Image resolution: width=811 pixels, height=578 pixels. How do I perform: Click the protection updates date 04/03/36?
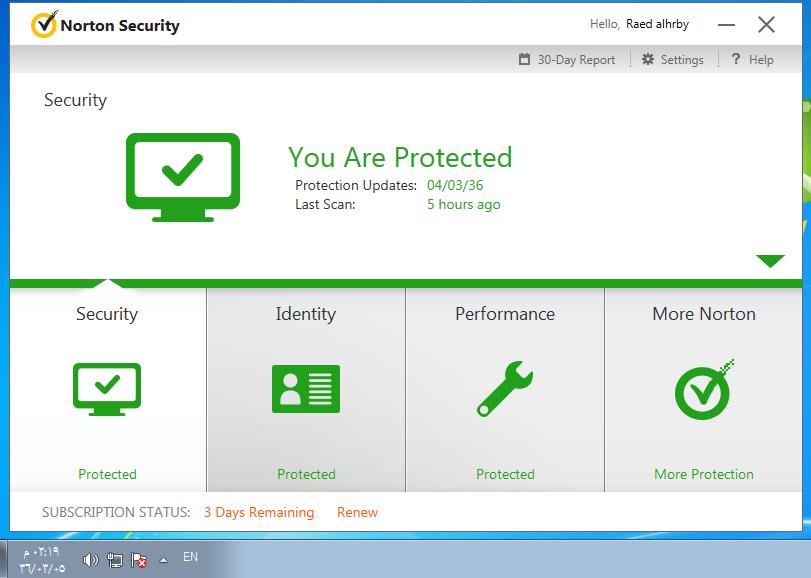455,185
